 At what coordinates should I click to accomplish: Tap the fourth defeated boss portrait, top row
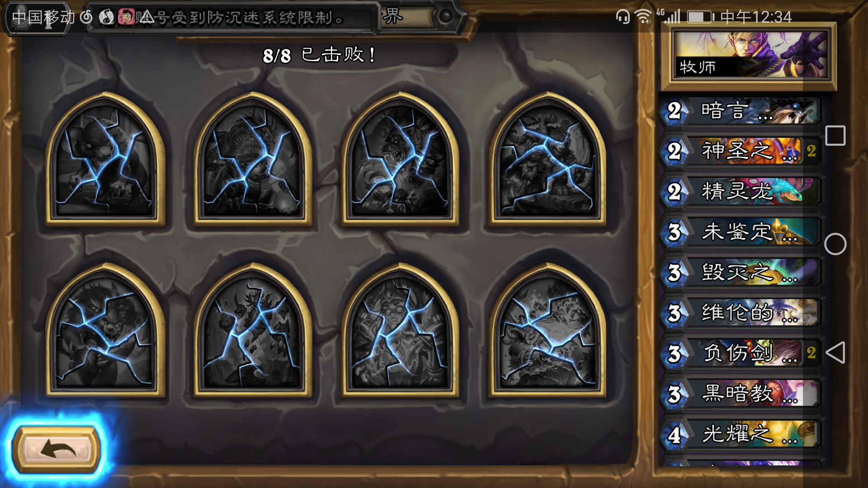click(x=547, y=159)
